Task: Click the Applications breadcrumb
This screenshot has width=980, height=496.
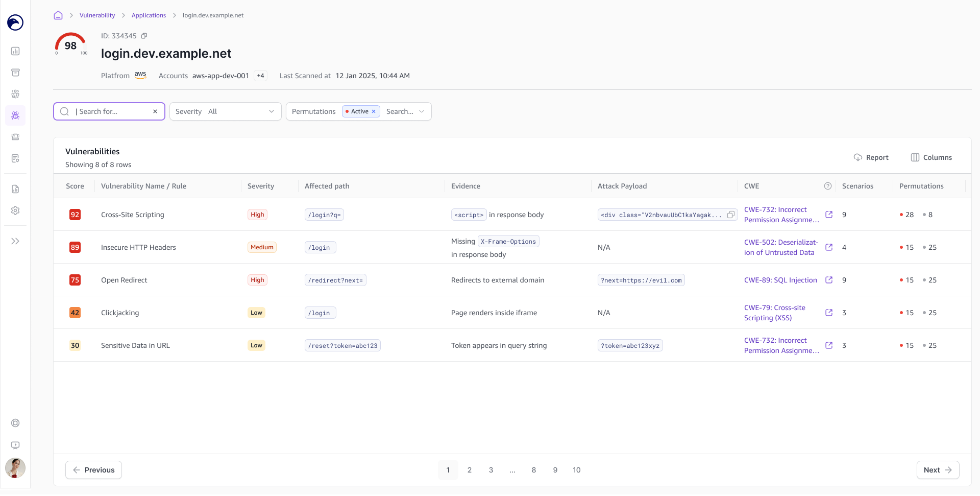Action: click(x=149, y=15)
